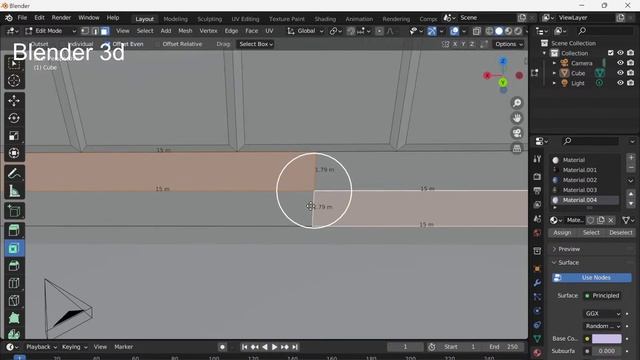Select solid viewport shading mode
The image size is (640, 360).
point(499,31)
